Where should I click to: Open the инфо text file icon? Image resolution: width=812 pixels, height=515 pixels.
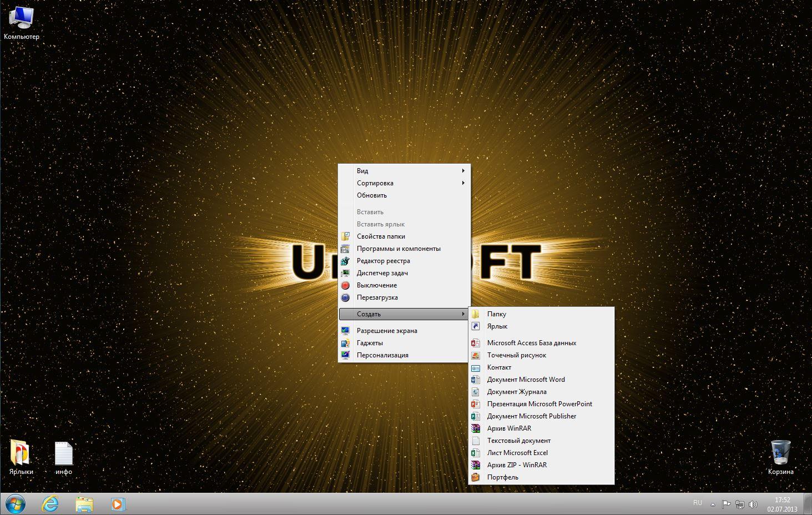coord(63,457)
